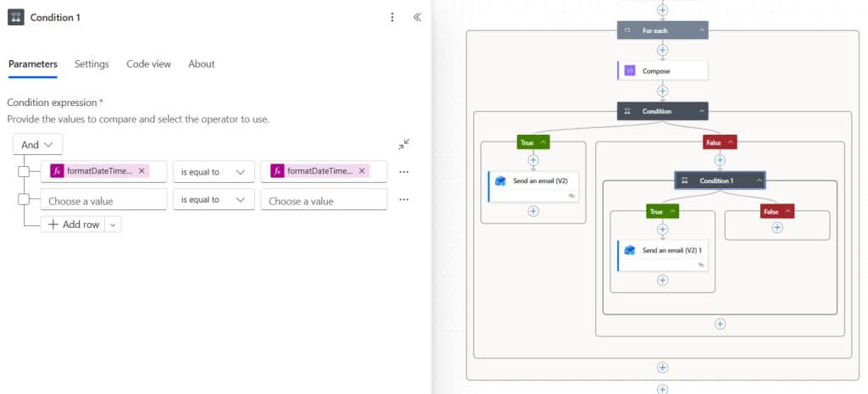This screenshot has height=394, width=868.
Task: Open the first row 'is equal to' dropdown
Action: (214, 171)
